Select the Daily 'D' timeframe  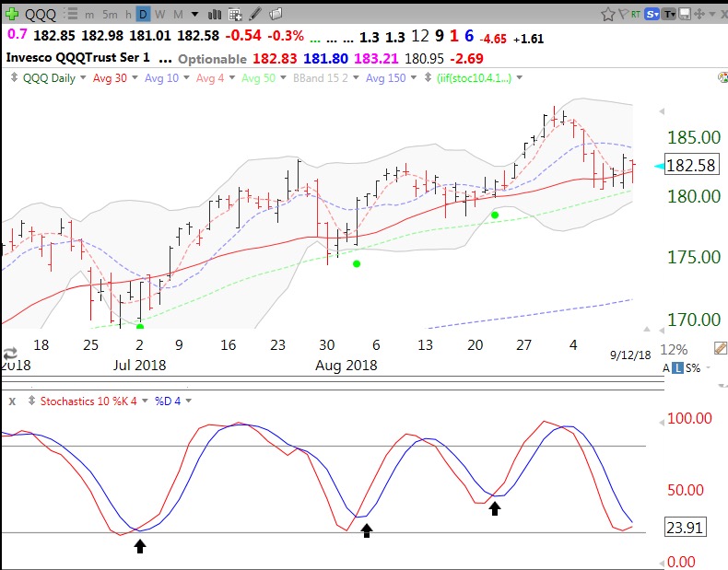pos(143,15)
